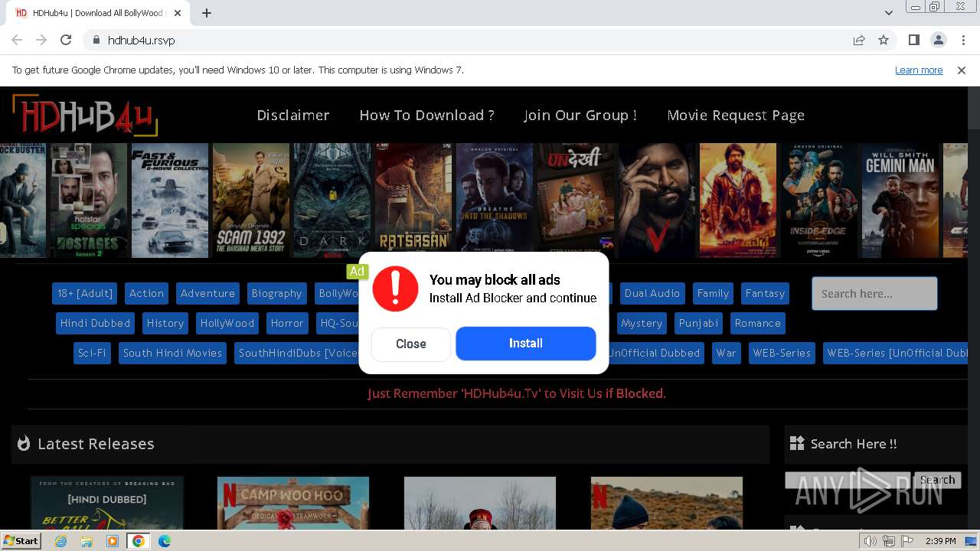Open the Dark series poster

(332, 200)
